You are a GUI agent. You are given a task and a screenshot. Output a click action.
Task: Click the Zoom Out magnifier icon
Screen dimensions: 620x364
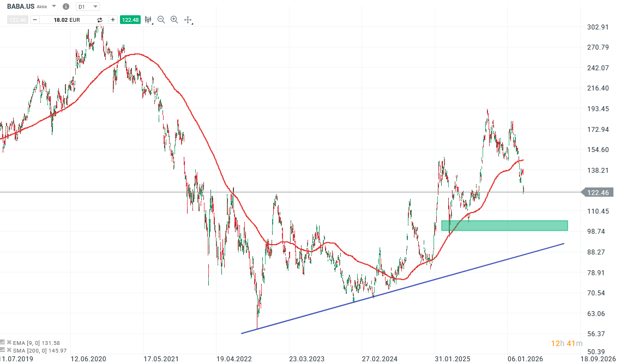[161, 19]
